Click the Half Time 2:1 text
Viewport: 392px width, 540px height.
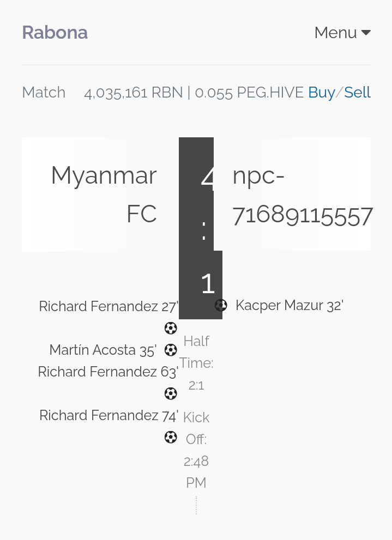click(196, 363)
